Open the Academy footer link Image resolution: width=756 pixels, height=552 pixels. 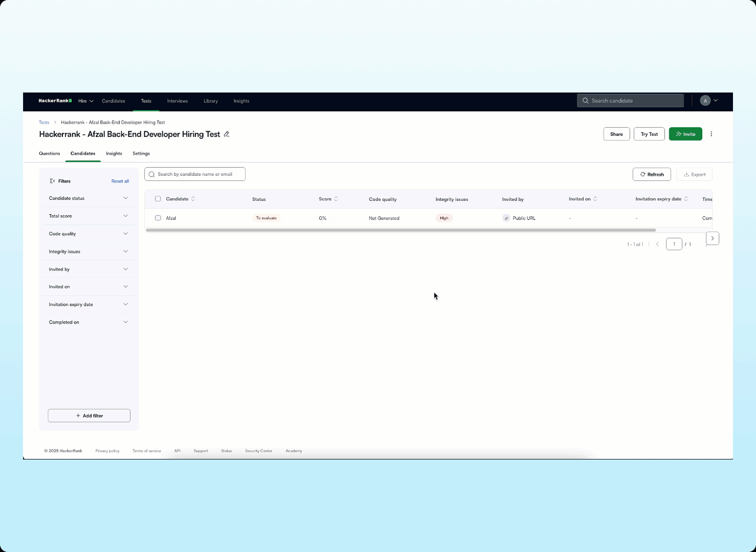(x=294, y=451)
